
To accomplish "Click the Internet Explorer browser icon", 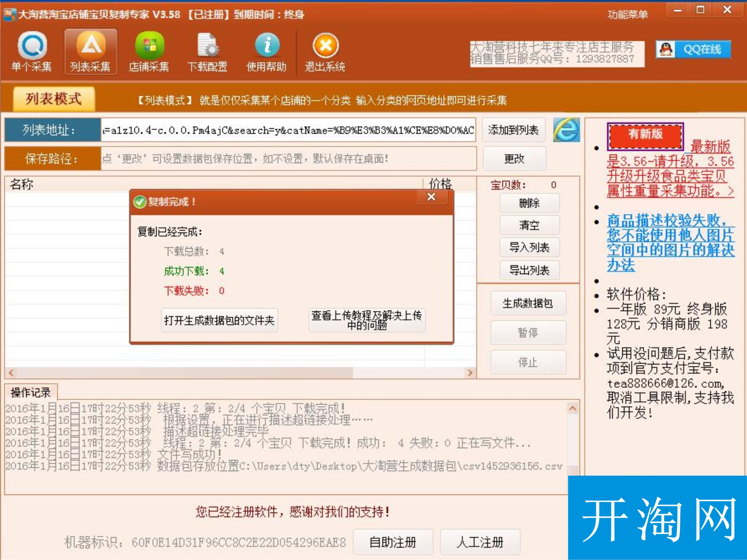I will pos(566,130).
